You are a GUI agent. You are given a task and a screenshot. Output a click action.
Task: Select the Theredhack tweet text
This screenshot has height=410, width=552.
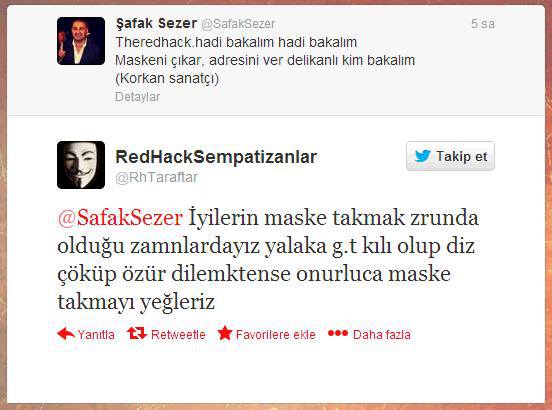(x=265, y=60)
